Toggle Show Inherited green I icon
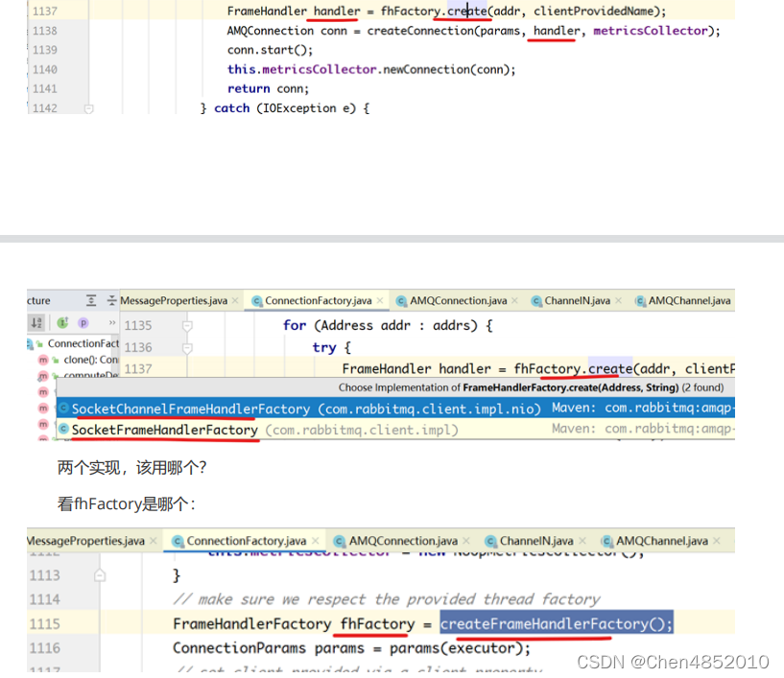 [62, 323]
